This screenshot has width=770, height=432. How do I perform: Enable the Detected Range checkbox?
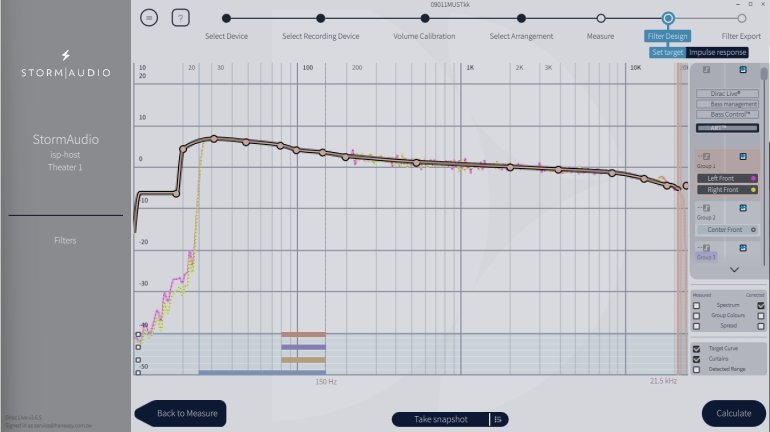696,369
